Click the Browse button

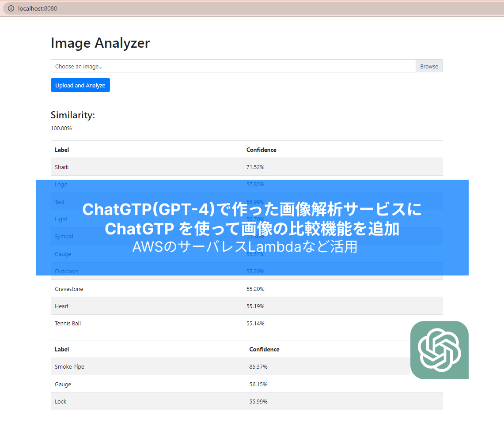[x=429, y=66]
